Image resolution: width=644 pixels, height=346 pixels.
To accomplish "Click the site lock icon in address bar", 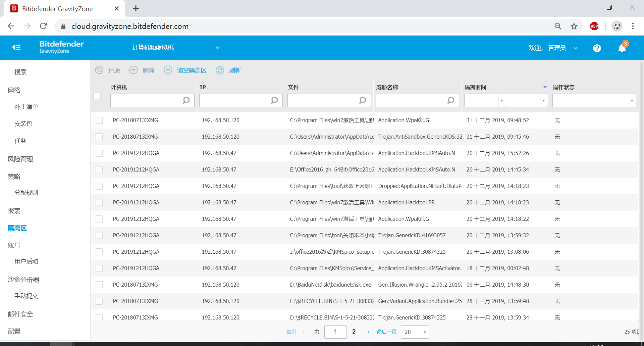I will tap(63, 26).
